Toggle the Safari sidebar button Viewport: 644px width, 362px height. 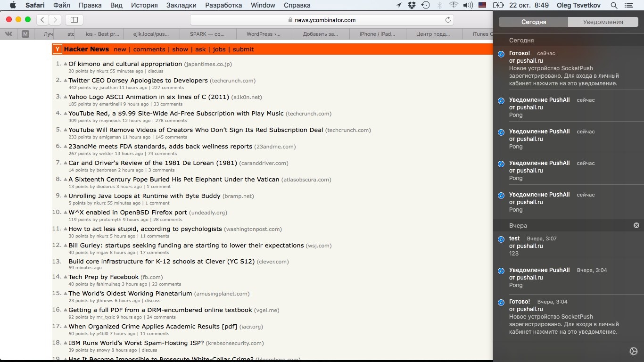[x=74, y=20]
